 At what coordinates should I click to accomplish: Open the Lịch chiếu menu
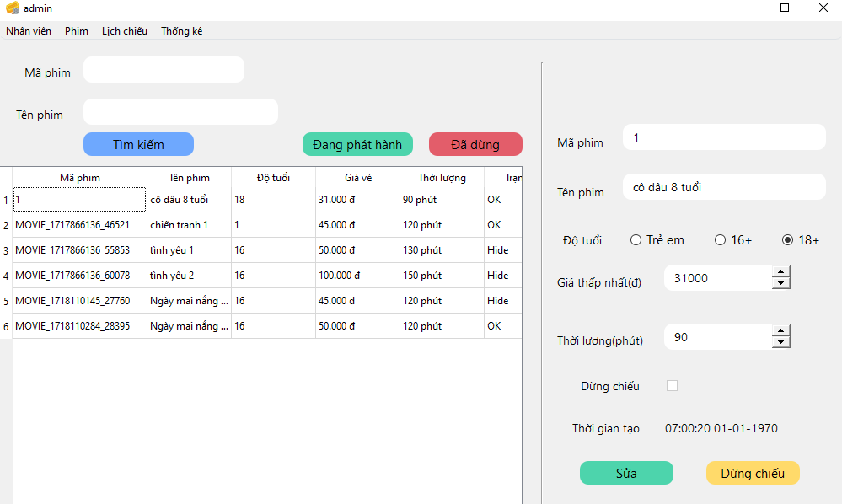(125, 31)
